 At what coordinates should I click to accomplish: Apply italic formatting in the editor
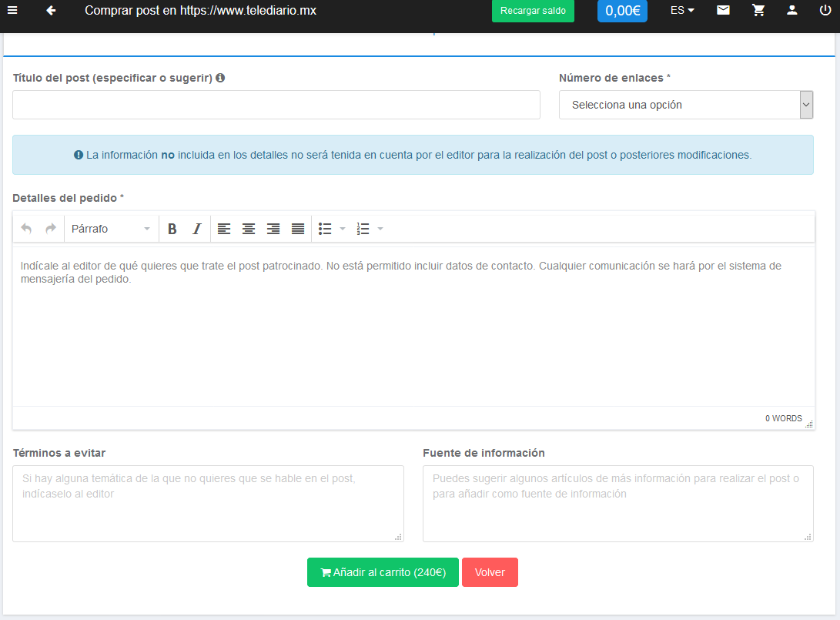196,229
